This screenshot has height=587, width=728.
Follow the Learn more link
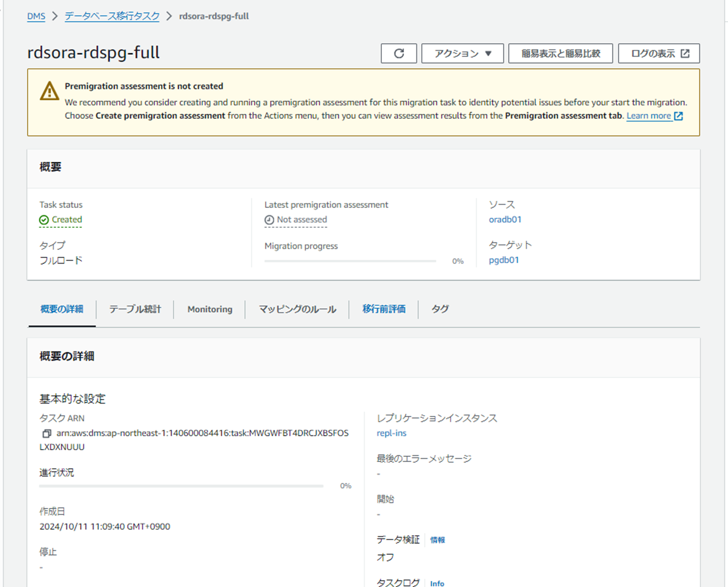(648, 116)
